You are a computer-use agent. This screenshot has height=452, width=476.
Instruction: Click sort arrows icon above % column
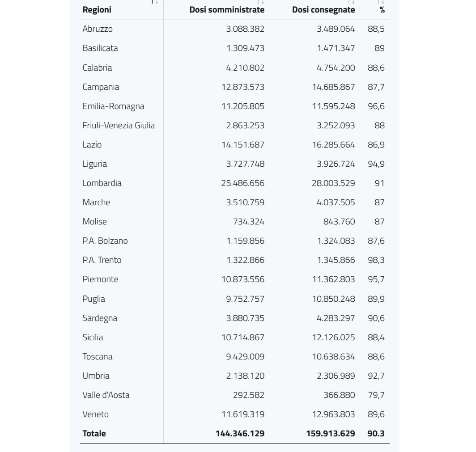click(x=381, y=2)
